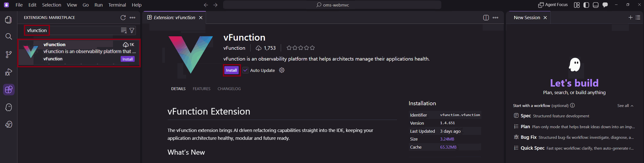
Task: Toggle the primary side bar visibility
Action: pos(586,5)
